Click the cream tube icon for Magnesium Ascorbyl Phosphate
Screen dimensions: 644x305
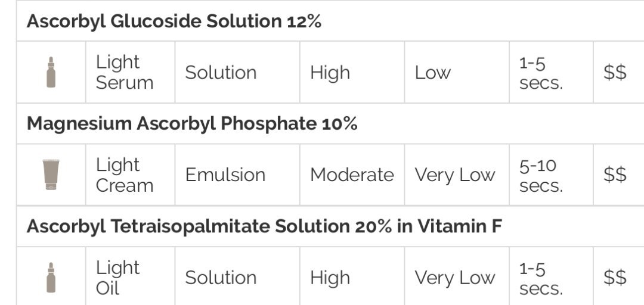coord(51,175)
